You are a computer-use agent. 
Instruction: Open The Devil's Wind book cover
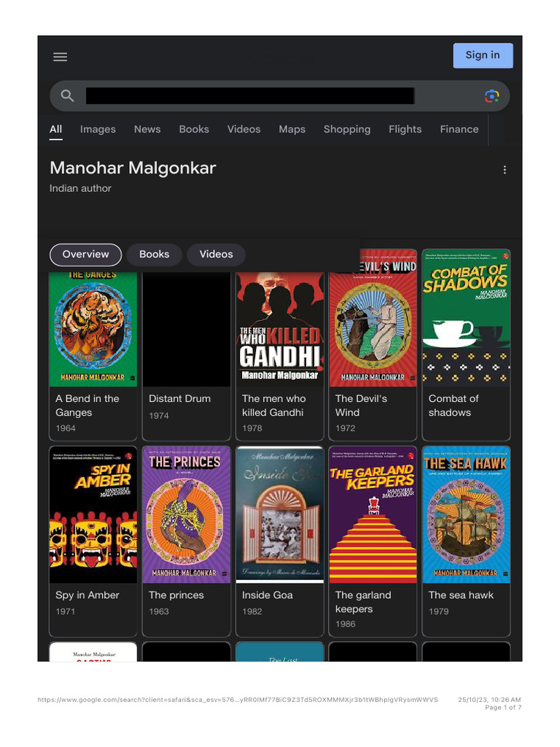click(373, 318)
